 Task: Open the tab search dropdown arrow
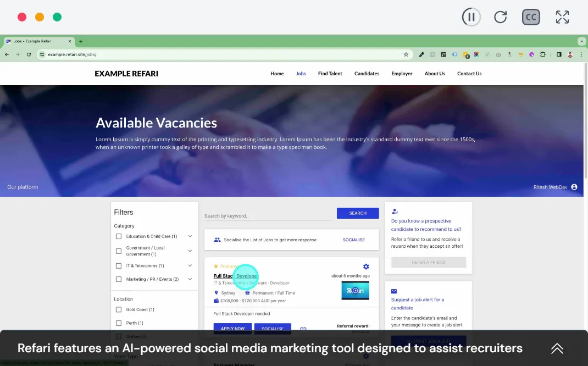coord(581,41)
